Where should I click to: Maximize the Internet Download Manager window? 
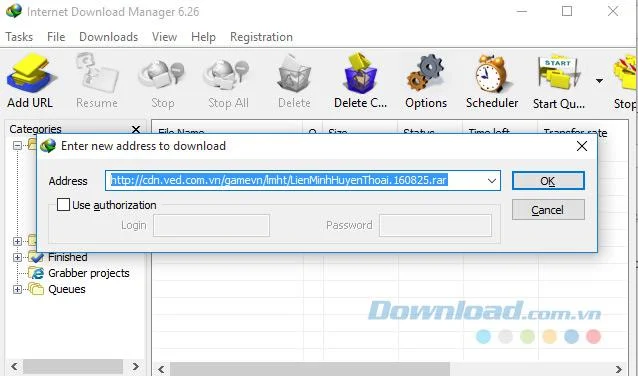(567, 11)
